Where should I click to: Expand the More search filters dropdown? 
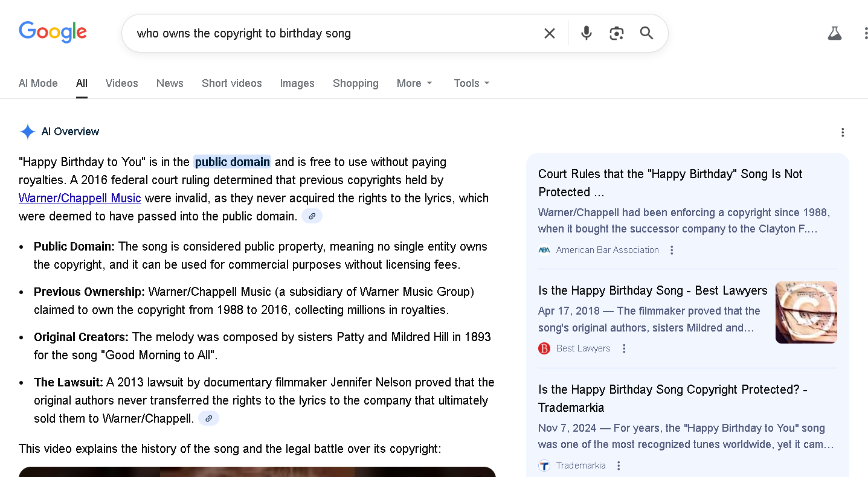click(414, 83)
